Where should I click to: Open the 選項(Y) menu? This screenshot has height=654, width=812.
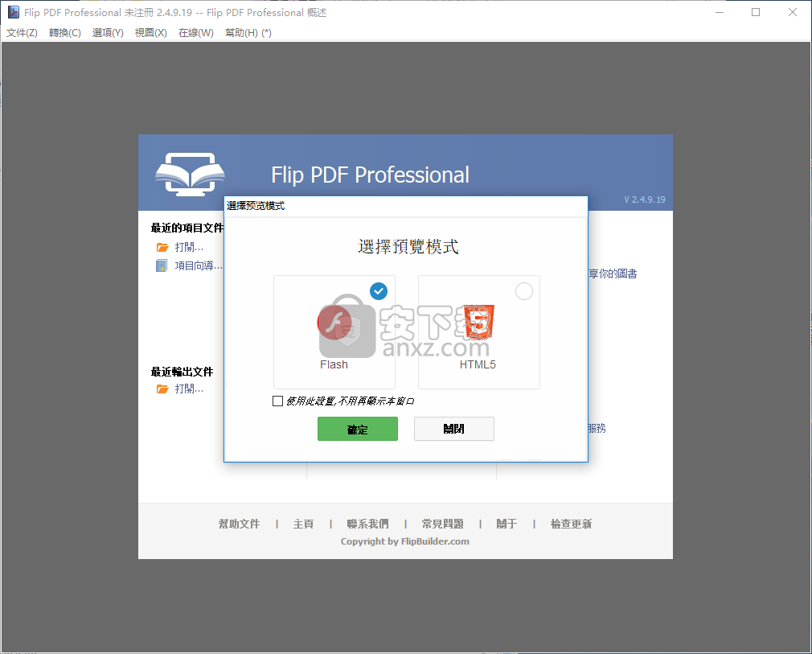tap(108, 33)
